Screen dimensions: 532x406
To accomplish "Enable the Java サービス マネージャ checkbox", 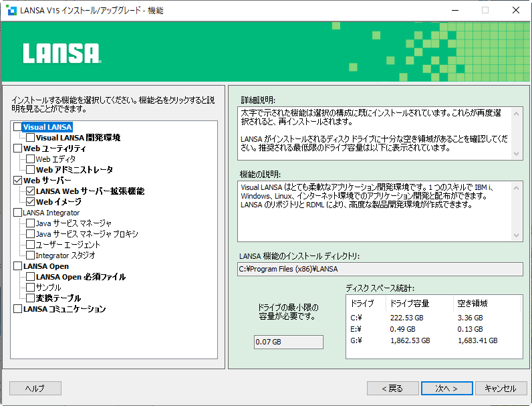I will (30, 223).
